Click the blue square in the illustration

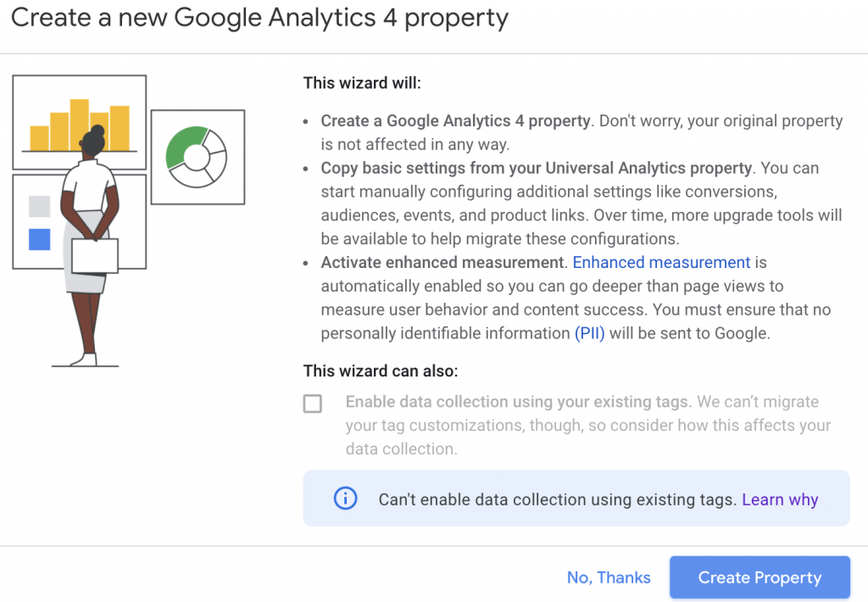coord(40,239)
